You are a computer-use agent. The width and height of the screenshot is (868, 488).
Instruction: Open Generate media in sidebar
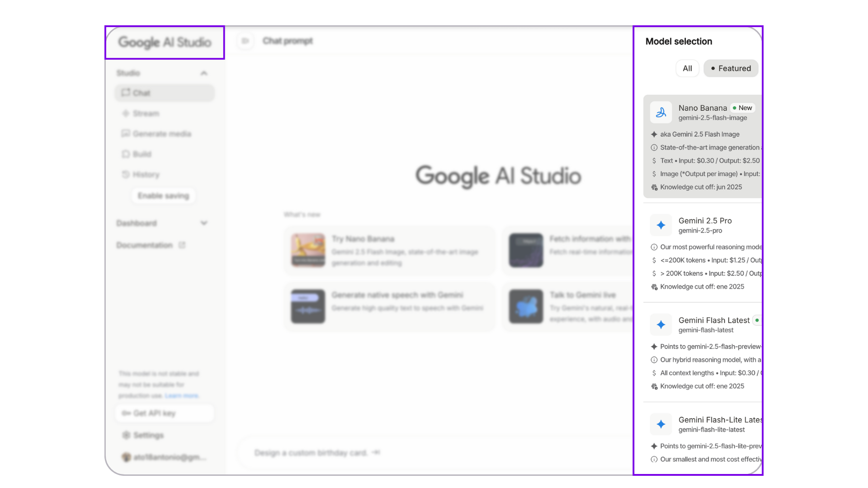(161, 134)
